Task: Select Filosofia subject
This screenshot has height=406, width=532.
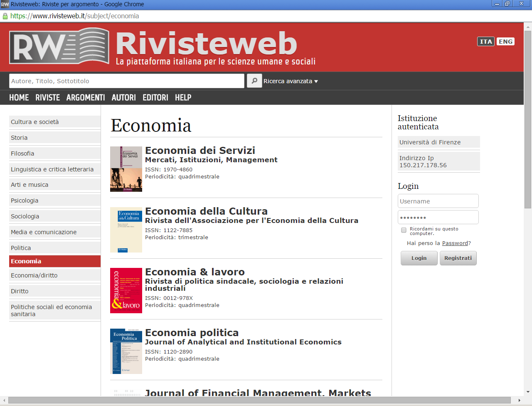Action: pyautogui.click(x=55, y=153)
